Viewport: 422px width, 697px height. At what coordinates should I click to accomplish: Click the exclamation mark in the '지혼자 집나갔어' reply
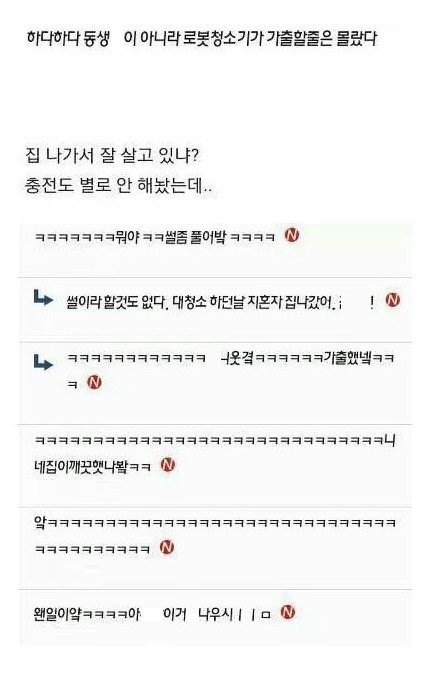(x=372, y=303)
